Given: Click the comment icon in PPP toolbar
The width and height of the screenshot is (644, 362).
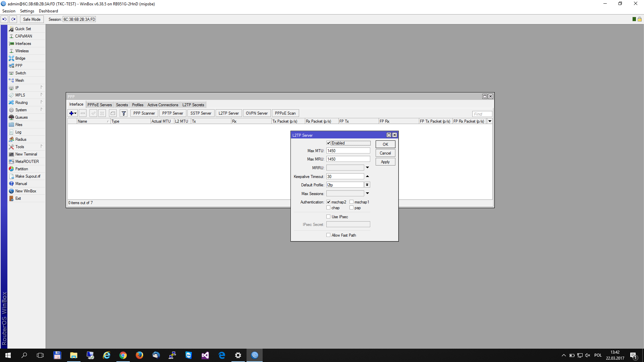Looking at the screenshot, I should click(113, 113).
